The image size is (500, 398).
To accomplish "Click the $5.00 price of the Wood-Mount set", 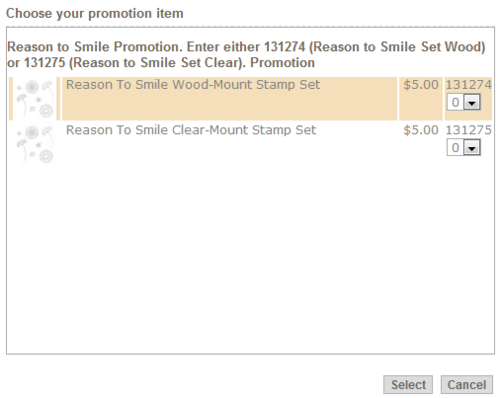I will pos(421,85).
